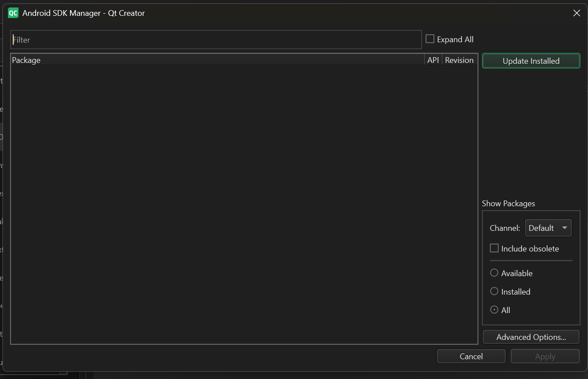This screenshot has height=379, width=588.
Task: Click the Update Installed button
Action: (x=531, y=61)
